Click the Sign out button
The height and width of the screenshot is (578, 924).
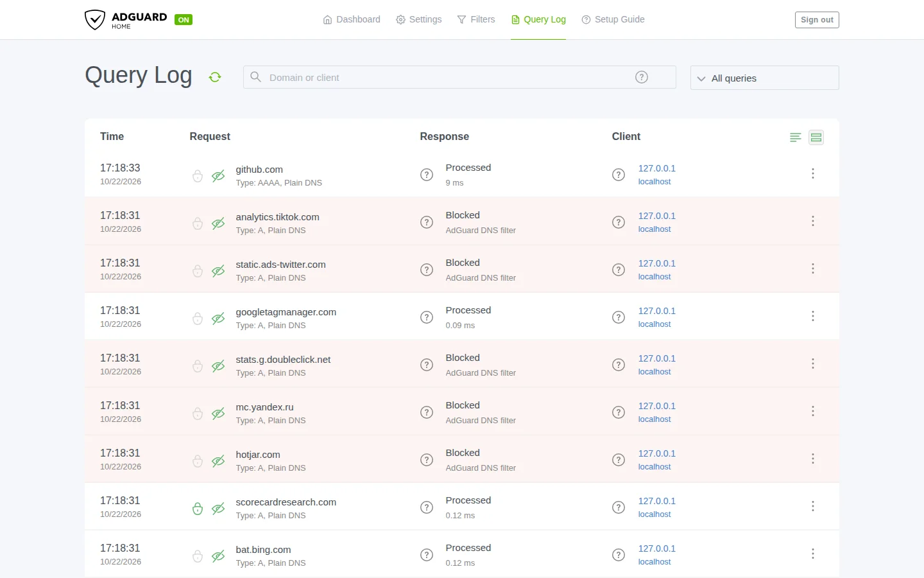point(817,20)
